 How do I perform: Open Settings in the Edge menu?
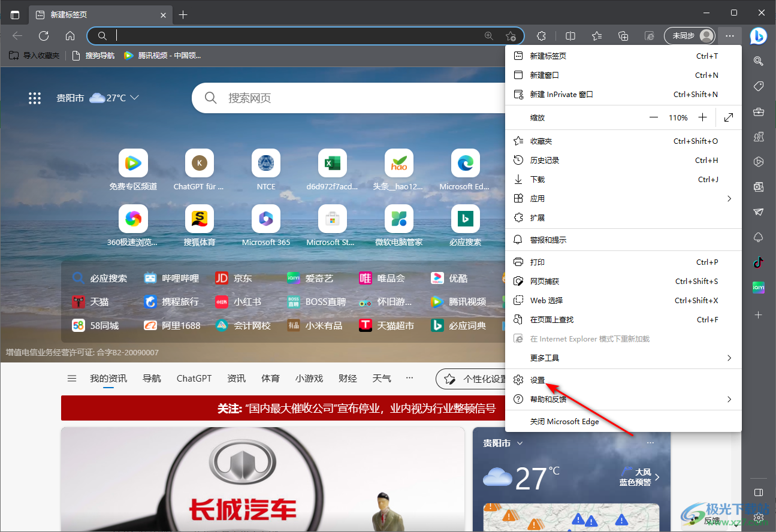tap(623, 380)
